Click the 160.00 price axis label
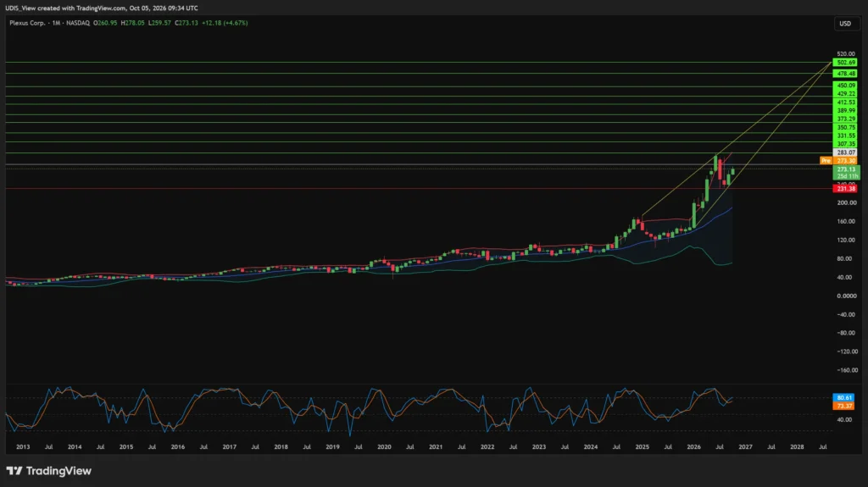Screen dimensions: 868x487 (846, 221)
